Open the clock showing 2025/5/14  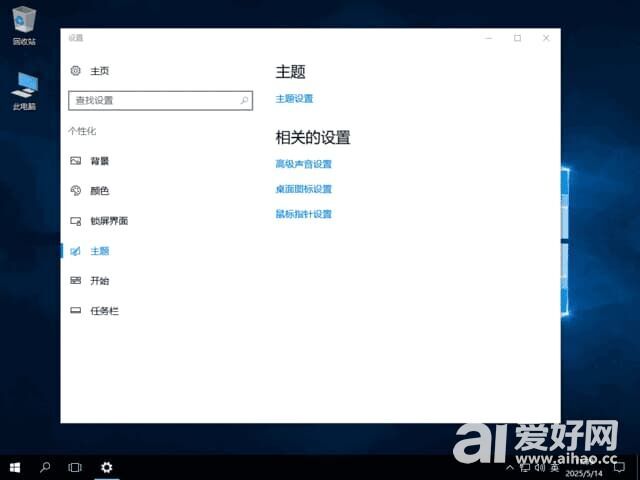click(x=584, y=468)
